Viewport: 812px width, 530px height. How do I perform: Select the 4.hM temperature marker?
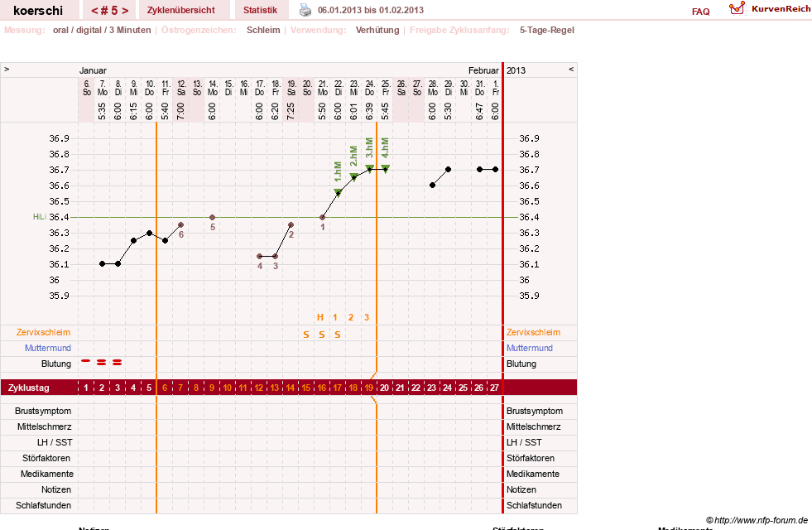[385, 169]
